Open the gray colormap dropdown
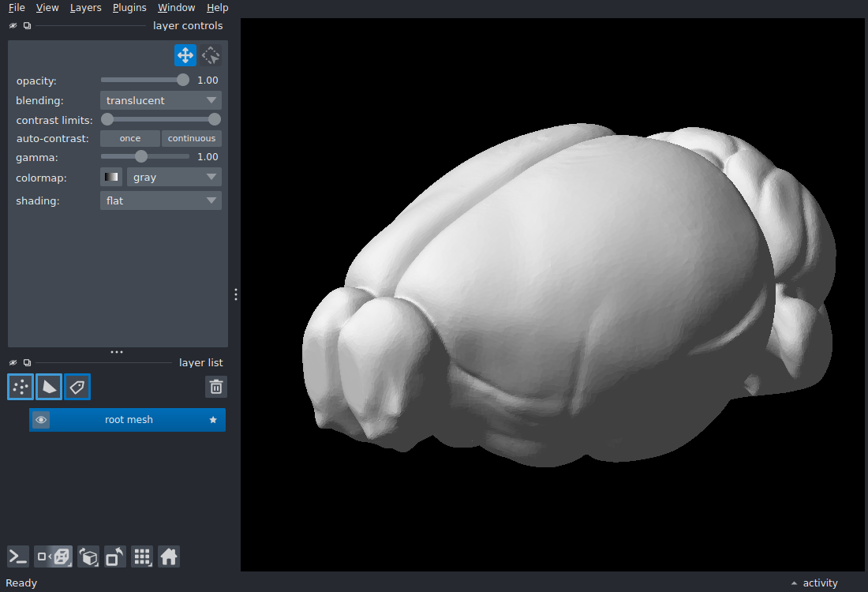The height and width of the screenshot is (592, 868). pos(174,178)
